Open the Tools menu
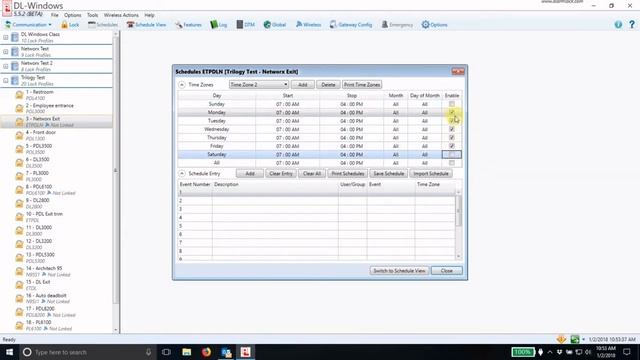Screen dimensions: 640x360 (93, 15)
